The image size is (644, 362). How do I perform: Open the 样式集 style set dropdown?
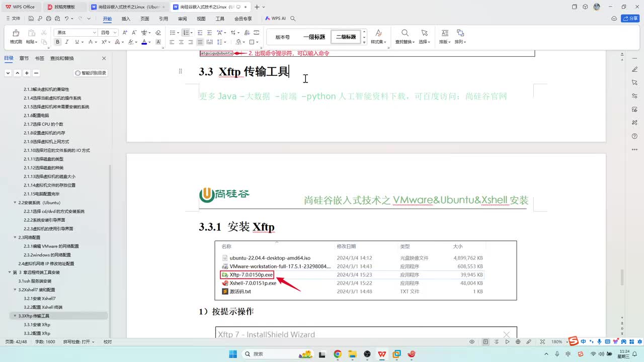click(x=378, y=42)
